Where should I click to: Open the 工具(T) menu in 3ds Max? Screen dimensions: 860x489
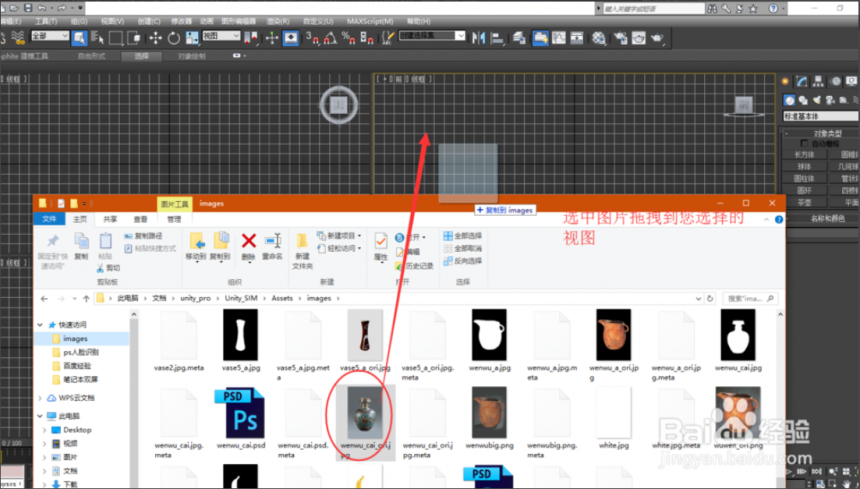point(46,21)
